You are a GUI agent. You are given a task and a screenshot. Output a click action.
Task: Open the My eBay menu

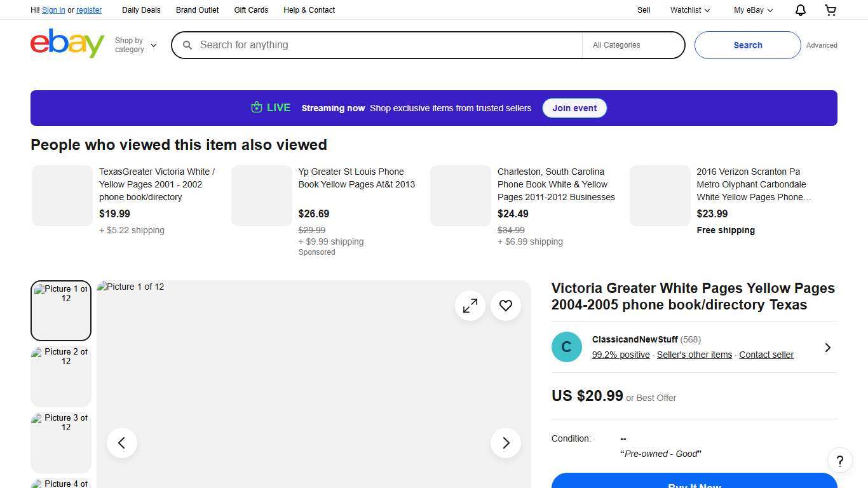753,10
